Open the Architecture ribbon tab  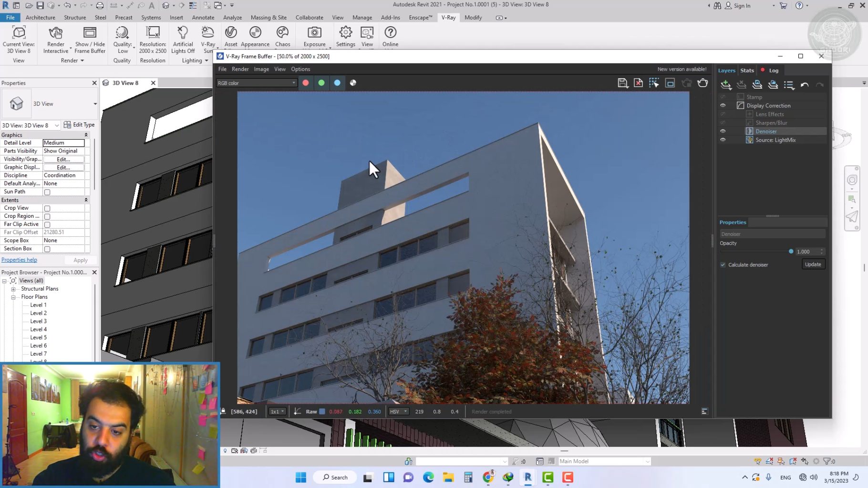[40, 18]
